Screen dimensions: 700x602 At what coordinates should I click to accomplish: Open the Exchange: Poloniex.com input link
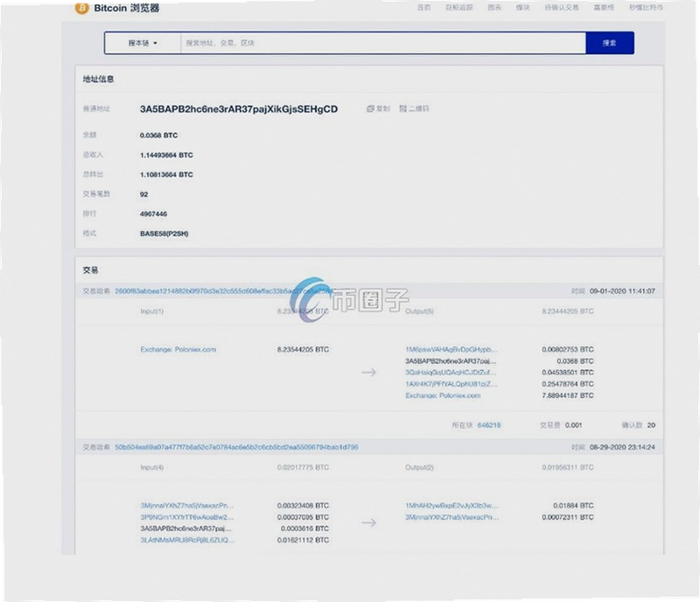[x=178, y=350]
